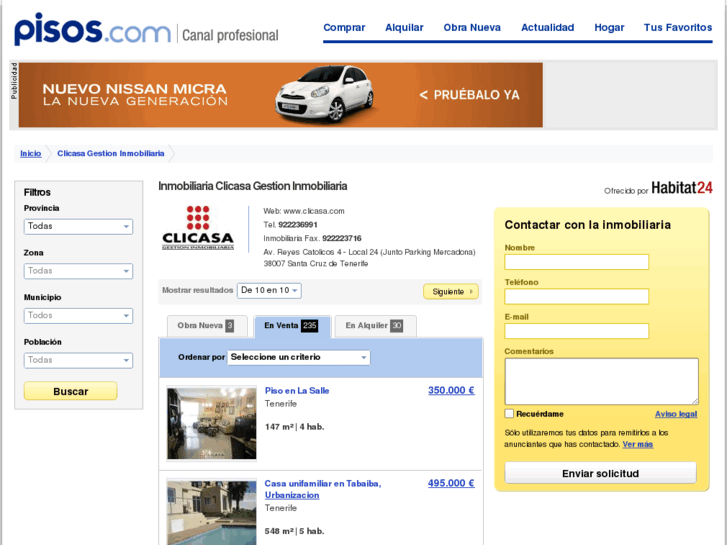
Task: Open the Hogar section
Action: tap(609, 27)
